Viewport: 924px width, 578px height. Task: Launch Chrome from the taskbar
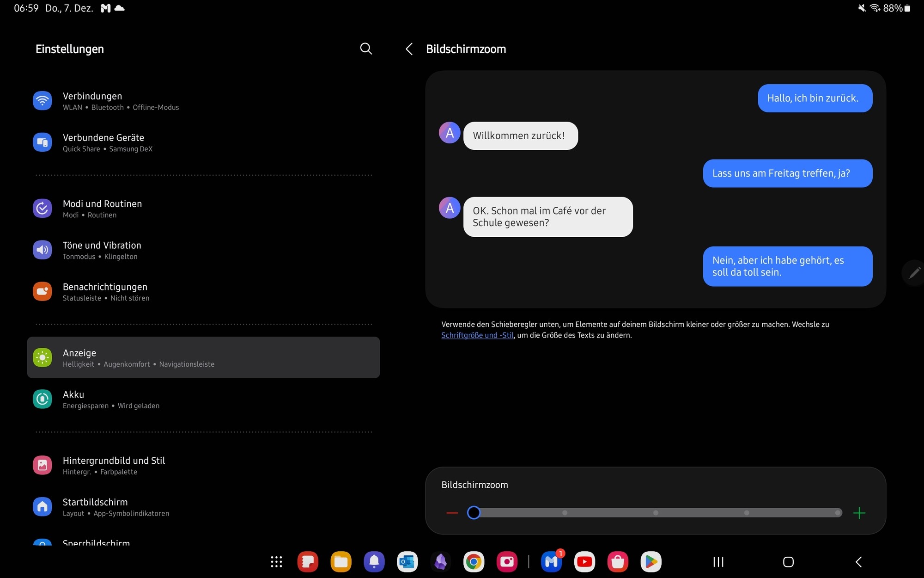click(474, 562)
